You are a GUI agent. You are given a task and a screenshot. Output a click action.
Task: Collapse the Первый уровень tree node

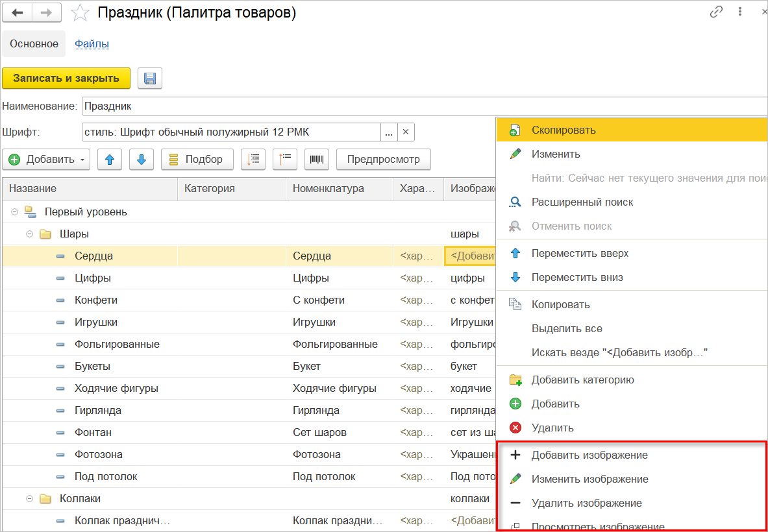tap(14, 212)
